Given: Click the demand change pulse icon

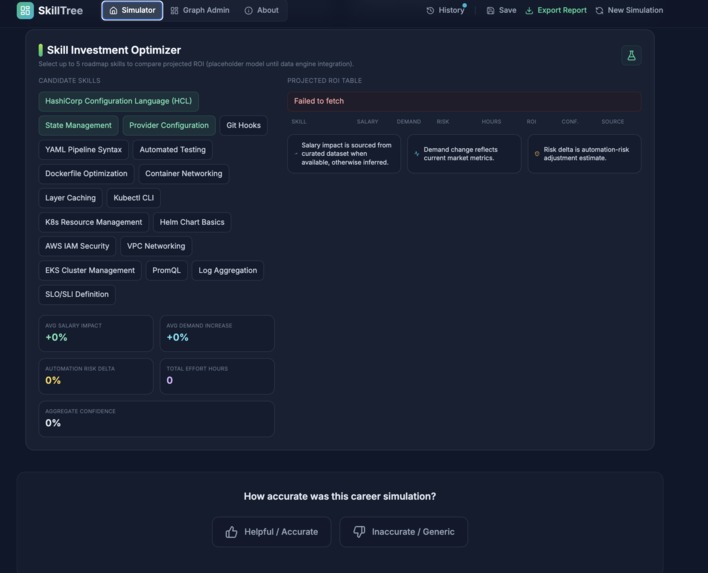Looking at the screenshot, I should pyautogui.click(x=416, y=154).
